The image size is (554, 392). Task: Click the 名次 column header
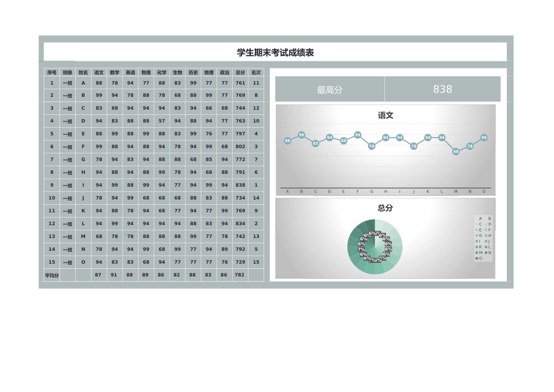[x=256, y=72]
